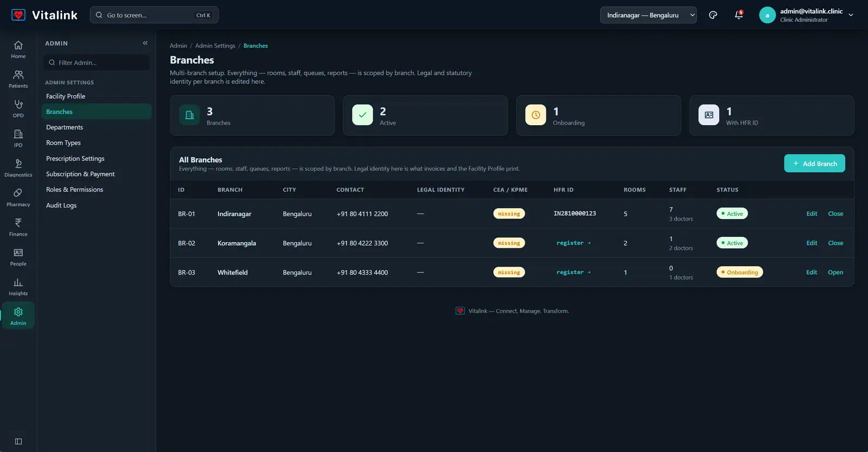Click the BR-03 ID cell
This screenshot has height=452, width=868.
tap(186, 272)
